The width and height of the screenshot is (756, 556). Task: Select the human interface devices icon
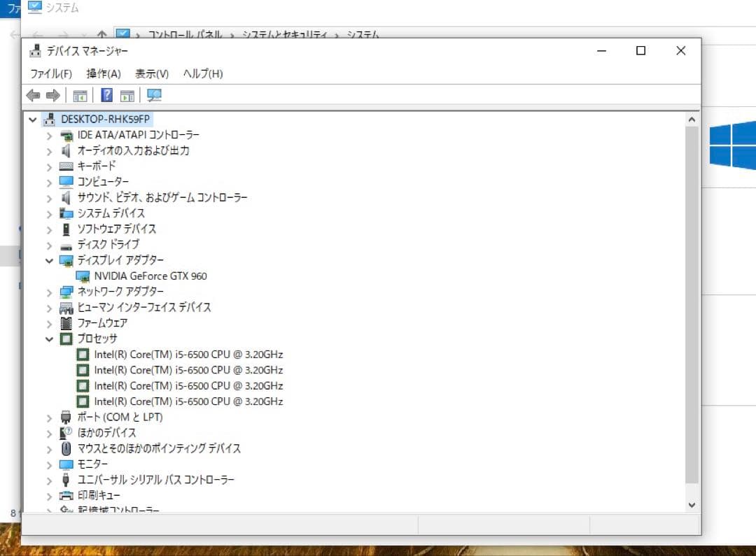point(66,308)
